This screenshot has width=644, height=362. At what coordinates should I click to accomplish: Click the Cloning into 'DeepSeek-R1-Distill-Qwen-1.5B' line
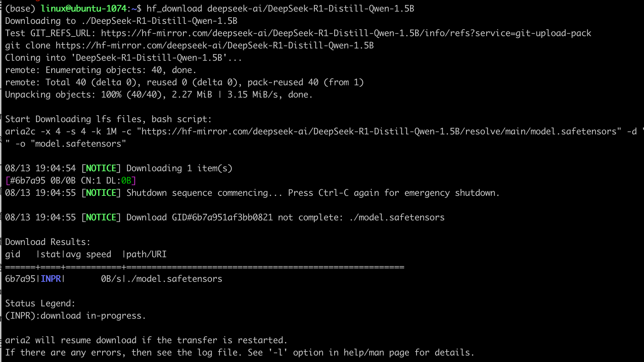coord(123,58)
